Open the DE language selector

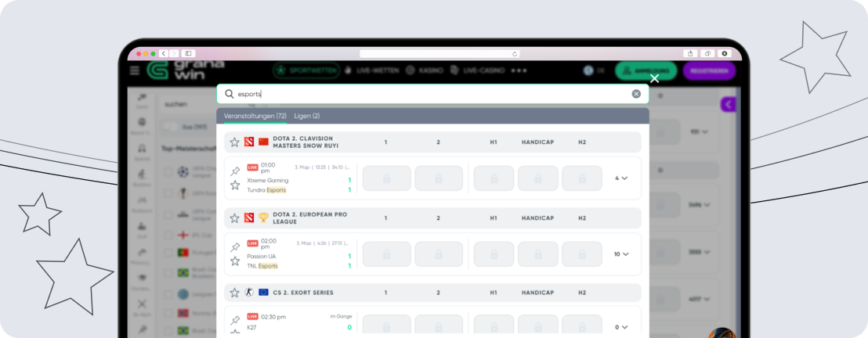point(594,71)
